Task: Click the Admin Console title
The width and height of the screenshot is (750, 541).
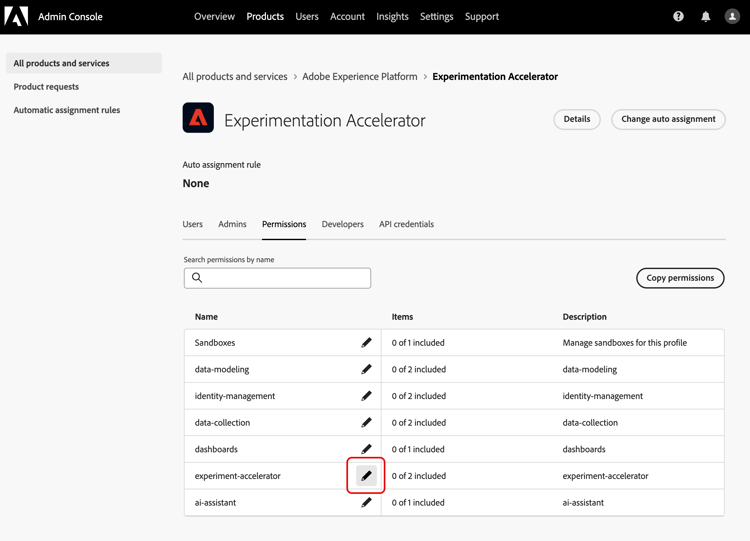Action: click(70, 17)
